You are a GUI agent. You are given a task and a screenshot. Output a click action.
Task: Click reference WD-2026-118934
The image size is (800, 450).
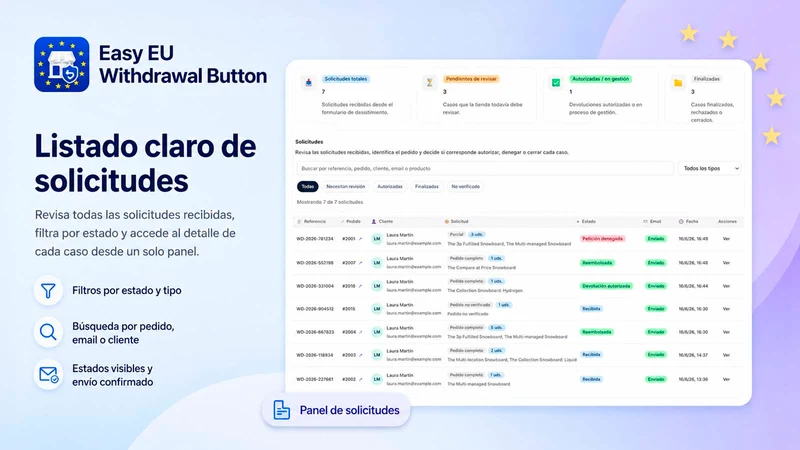coord(315,355)
